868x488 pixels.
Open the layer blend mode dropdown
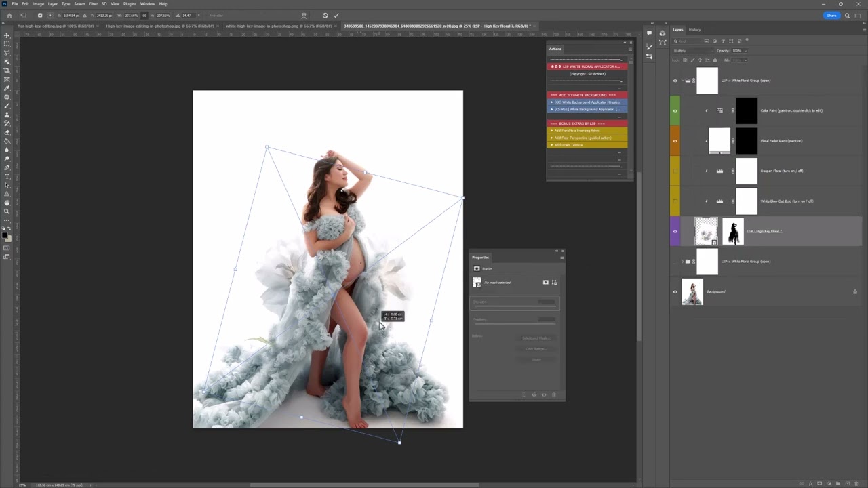[692, 50]
